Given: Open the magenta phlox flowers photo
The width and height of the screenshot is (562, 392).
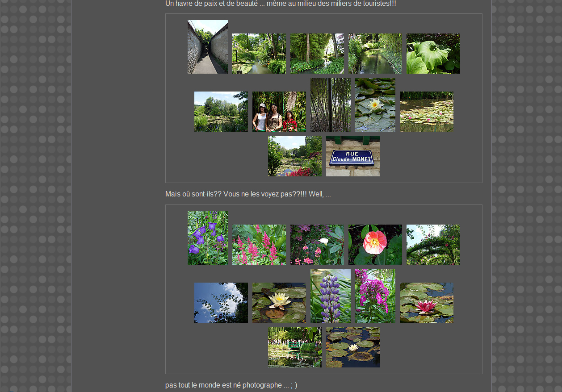Looking at the screenshot, I should [375, 296].
